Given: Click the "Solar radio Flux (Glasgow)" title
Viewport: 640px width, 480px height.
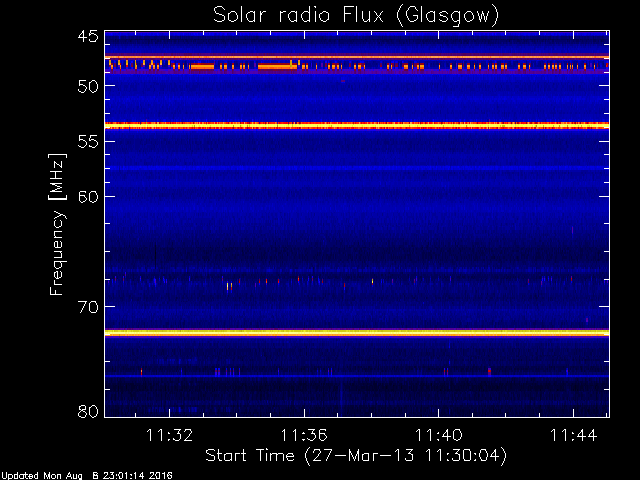Looking at the screenshot, I should click(x=356, y=16).
